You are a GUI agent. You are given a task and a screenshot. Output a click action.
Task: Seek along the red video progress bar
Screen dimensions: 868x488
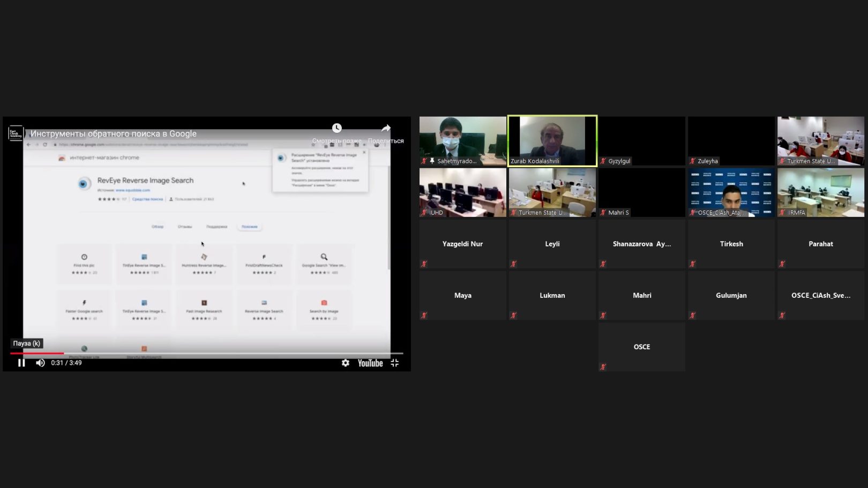(x=206, y=353)
